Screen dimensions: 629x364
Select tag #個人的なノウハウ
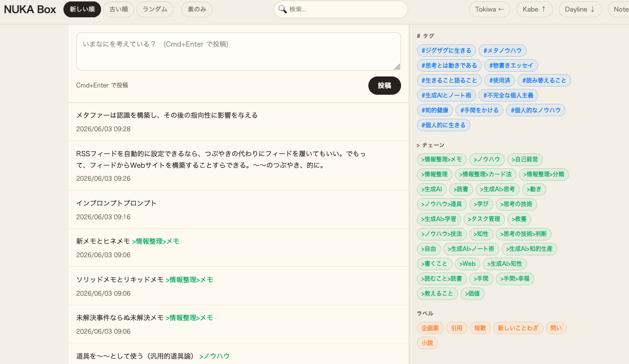[x=536, y=110]
